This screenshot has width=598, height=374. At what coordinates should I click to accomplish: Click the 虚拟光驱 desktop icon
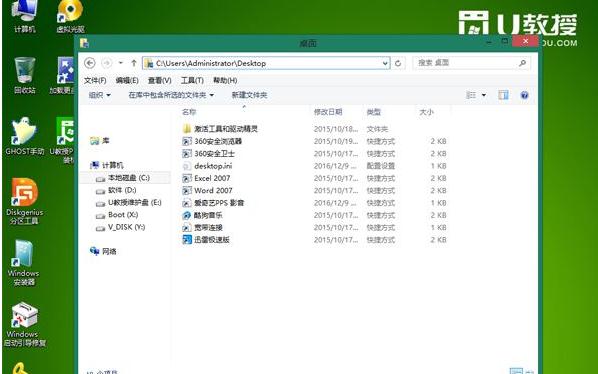(70, 16)
